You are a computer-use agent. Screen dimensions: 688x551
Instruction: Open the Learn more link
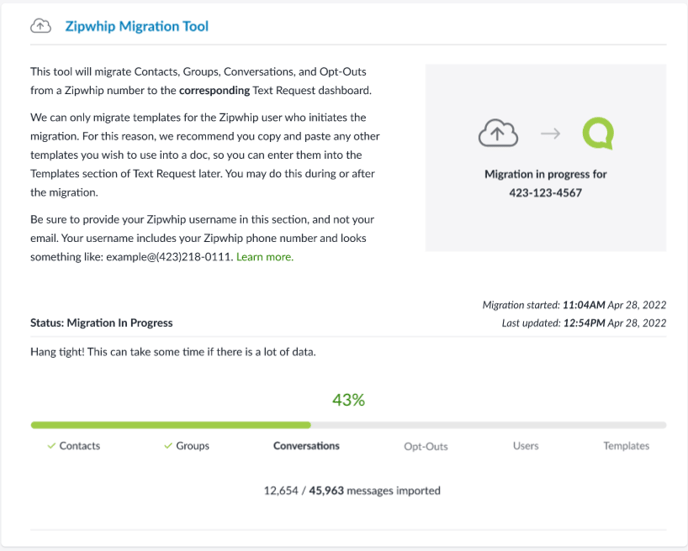[x=265, y=257]
